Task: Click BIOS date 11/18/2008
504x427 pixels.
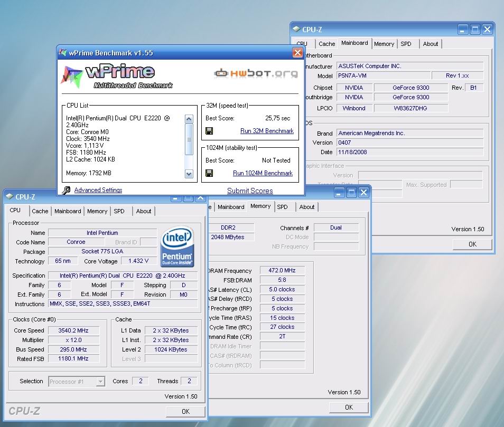Action: pyautogui.click(x=410, y=152)
